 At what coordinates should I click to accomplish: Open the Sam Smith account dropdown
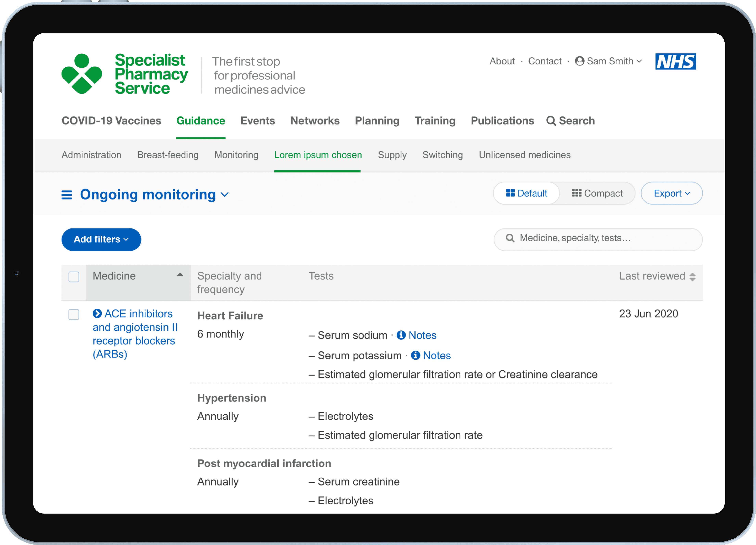[608, 61]
